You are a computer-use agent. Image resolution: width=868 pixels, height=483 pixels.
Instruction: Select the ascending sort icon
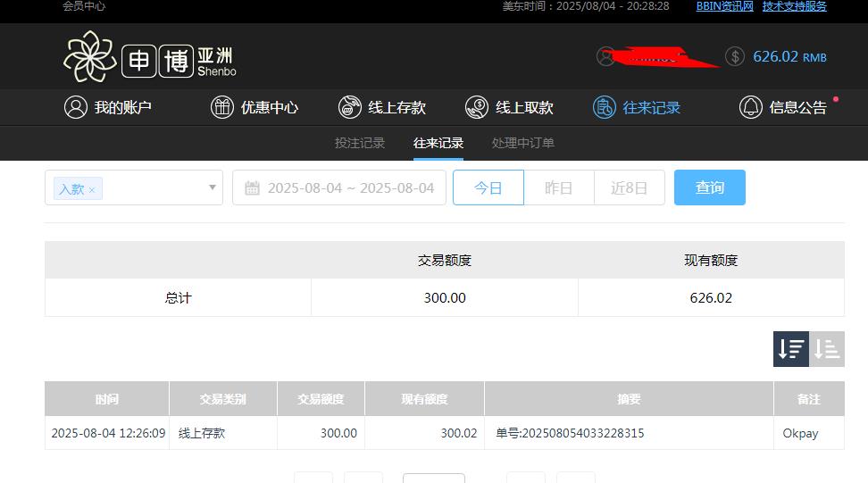point(827,349)
